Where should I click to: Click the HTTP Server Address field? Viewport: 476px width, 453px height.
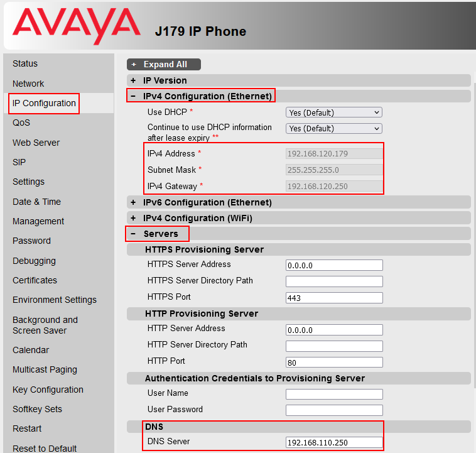point(334,330)
